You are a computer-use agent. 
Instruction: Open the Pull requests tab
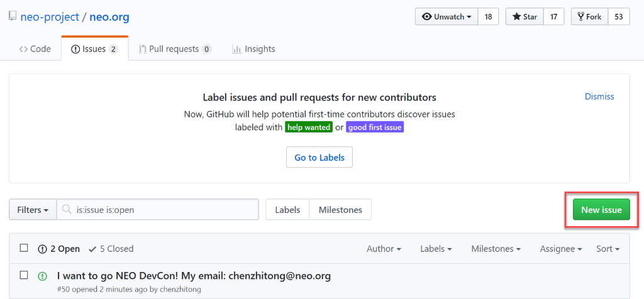[175, 49]
